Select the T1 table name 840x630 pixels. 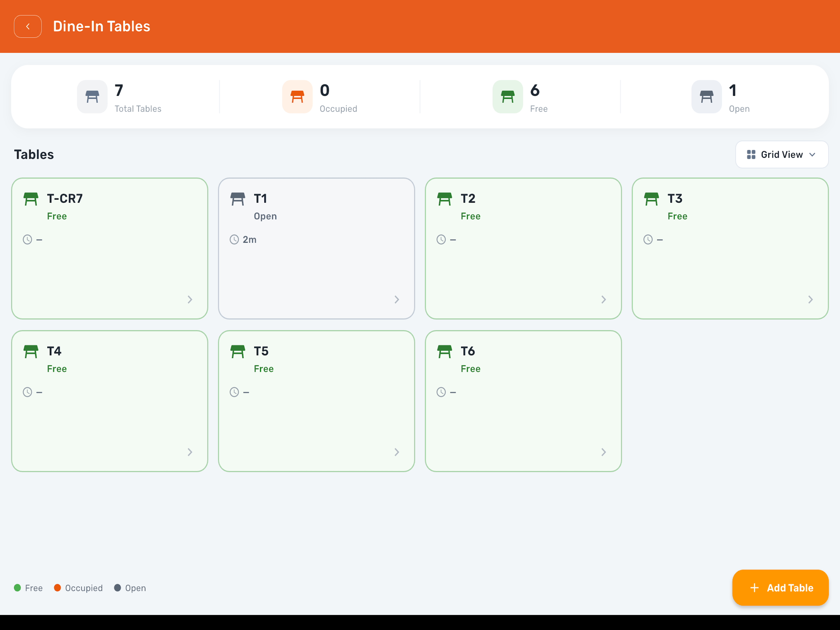pyautogui.click(x=260, y=199)
